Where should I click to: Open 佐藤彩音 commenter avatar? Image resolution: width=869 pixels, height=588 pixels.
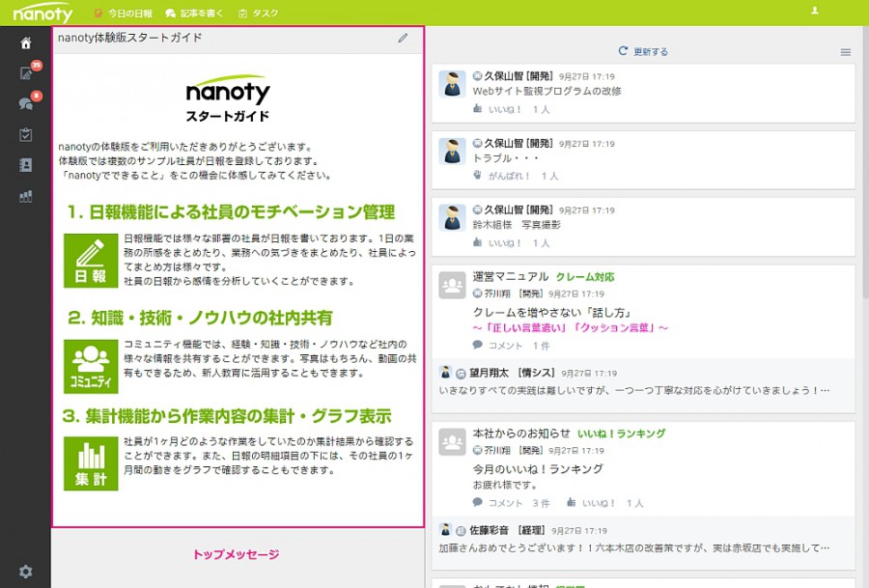445,530
